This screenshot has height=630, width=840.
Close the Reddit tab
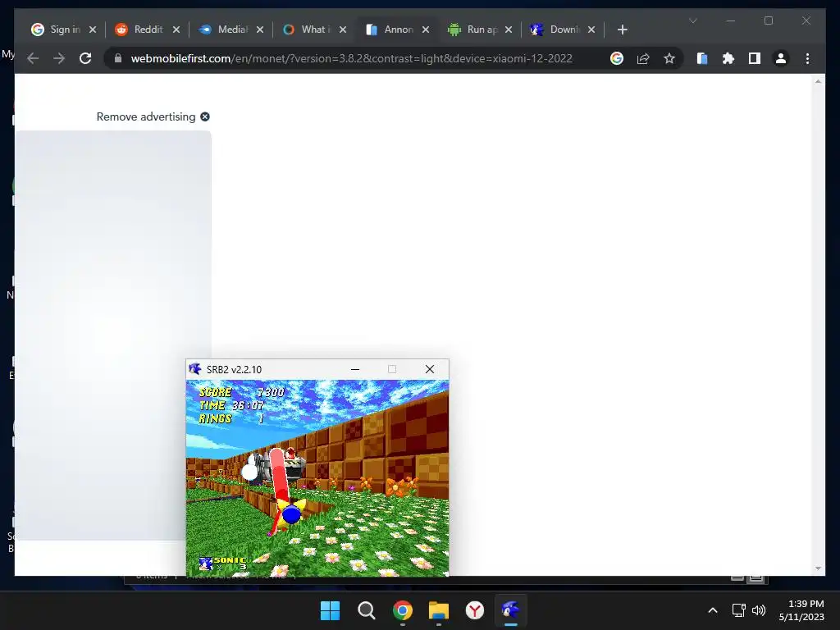176,30
